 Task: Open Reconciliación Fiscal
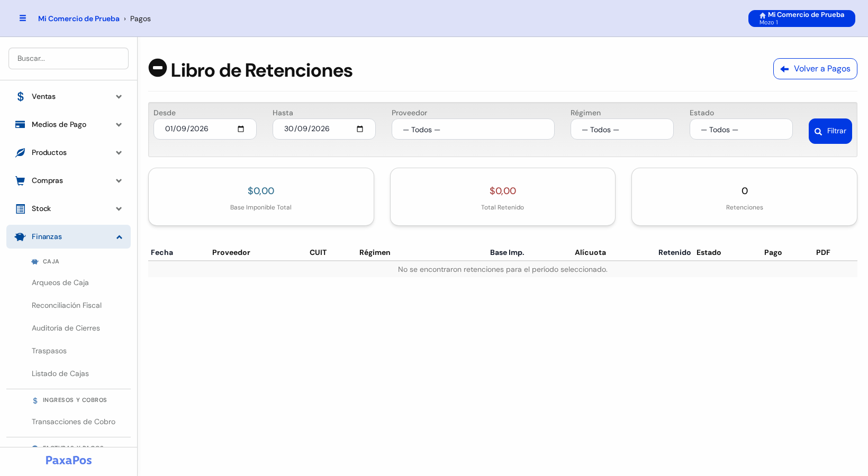[x=67, y=305]
